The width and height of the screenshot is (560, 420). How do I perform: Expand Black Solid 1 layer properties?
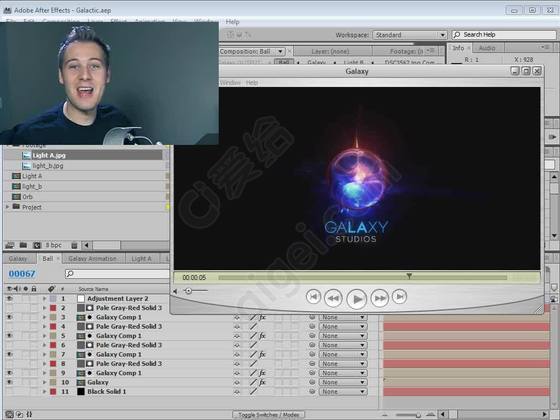click(44, 391)
